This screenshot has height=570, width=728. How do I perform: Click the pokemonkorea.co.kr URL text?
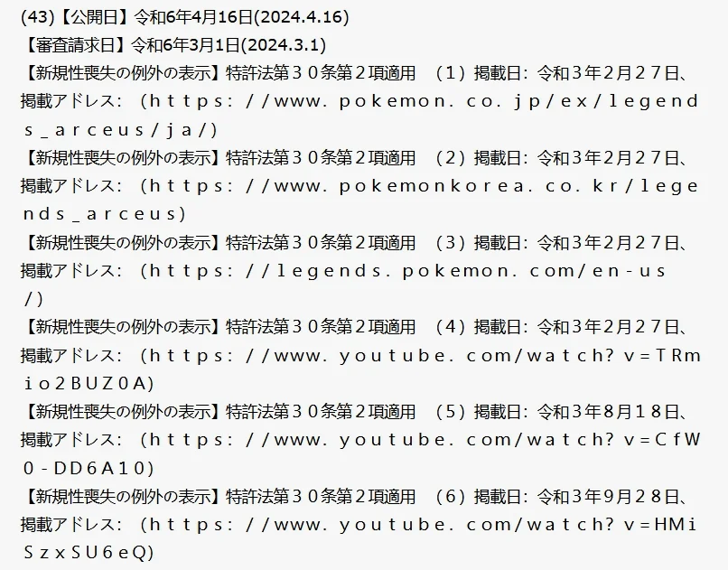pyautogui.click(x=361, y=200)
